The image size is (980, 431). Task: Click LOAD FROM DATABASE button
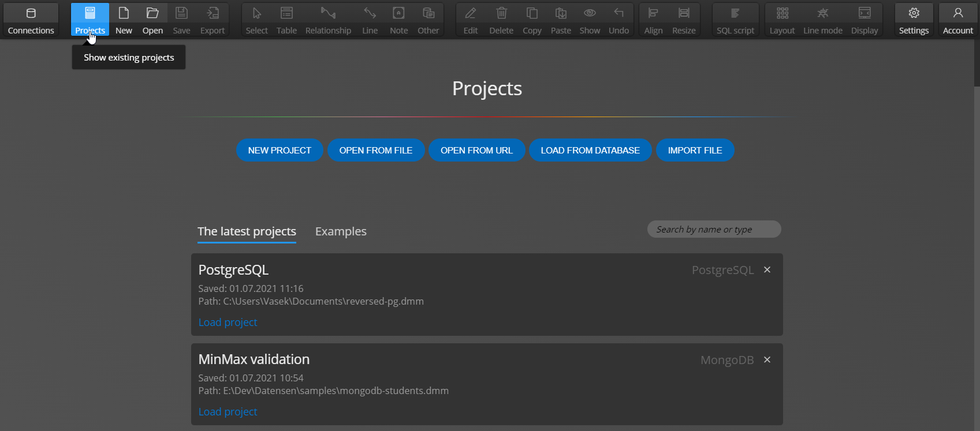(590, 150)
